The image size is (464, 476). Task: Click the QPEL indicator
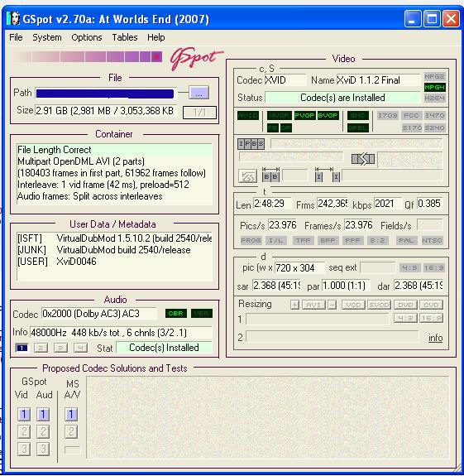[358, 127]
